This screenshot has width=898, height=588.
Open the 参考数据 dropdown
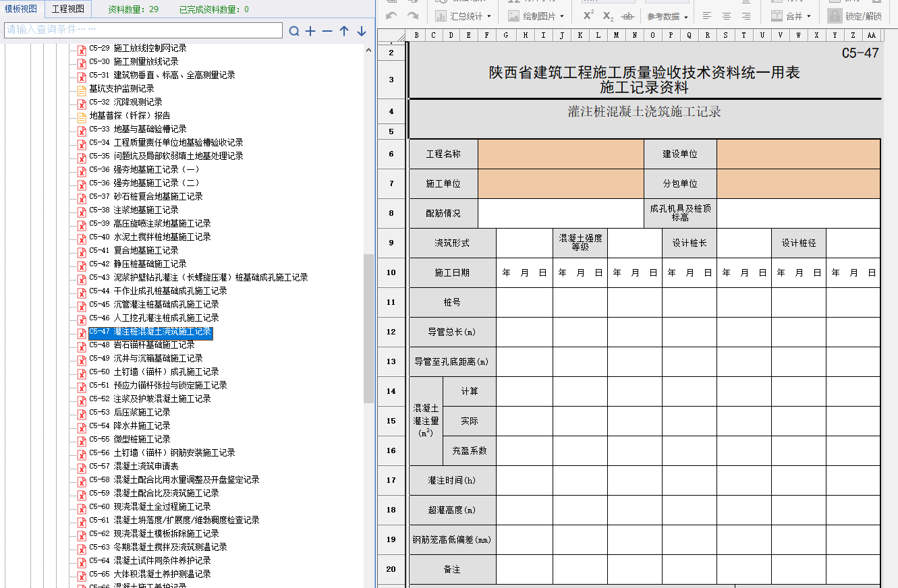(667, 16)
